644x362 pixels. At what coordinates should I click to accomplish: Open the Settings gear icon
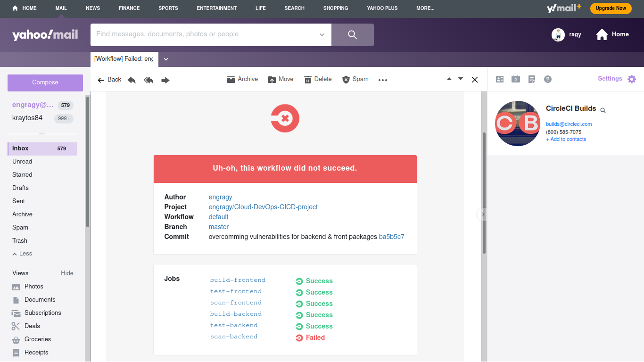(x=632, y=79)
